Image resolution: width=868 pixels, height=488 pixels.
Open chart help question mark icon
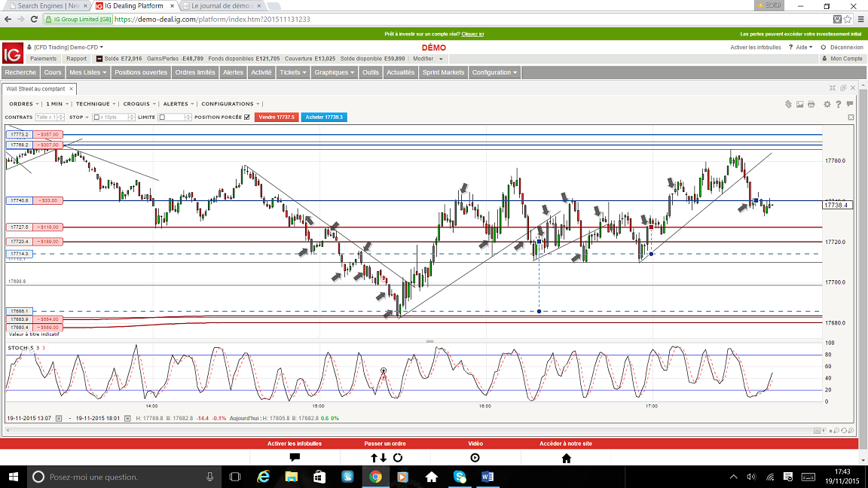[839, 104]
